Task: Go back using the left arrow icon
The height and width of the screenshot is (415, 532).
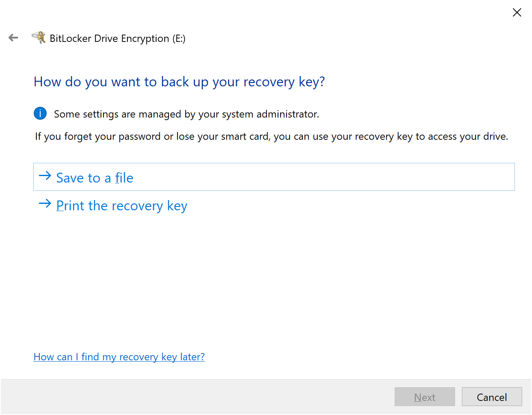Action: click(13, 38)
